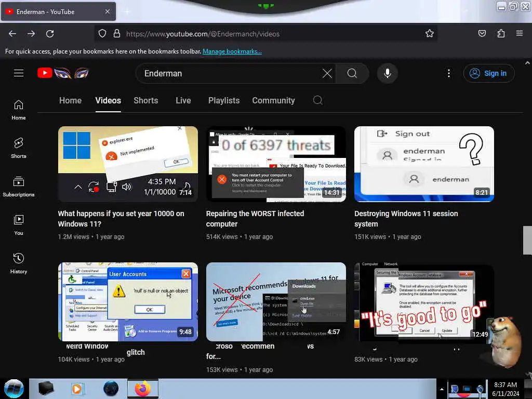Switch to the Shorts tab
The height and width of the screenshot is (399, 532).
coord(145,100)
